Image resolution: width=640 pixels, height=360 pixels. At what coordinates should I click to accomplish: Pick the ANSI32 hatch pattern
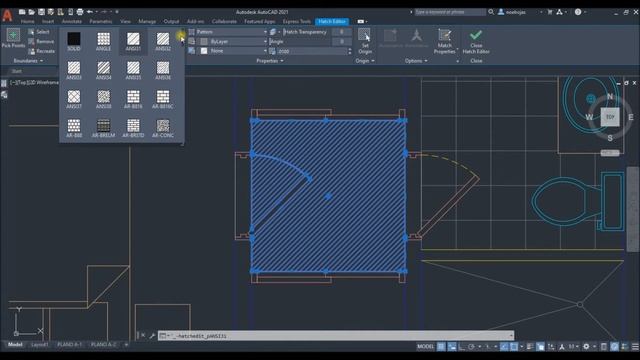tap(163, 39)
